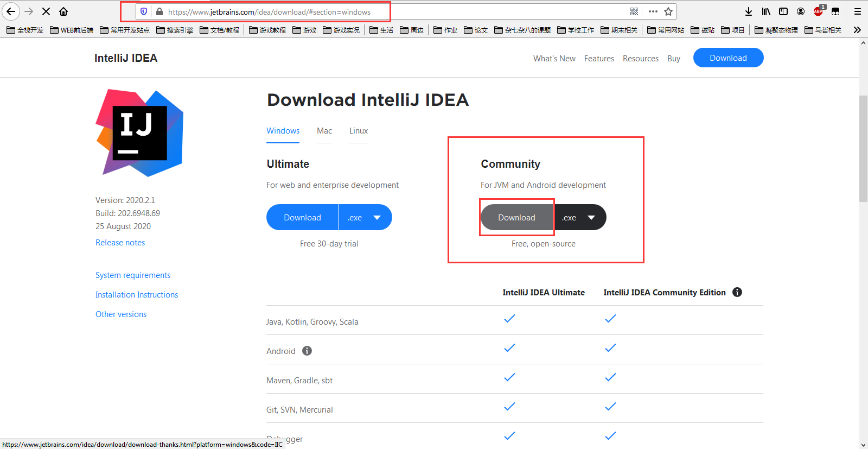This screenshot has width=868, height=449.
Task: Bookmark this page with the star
Action: 668,11
